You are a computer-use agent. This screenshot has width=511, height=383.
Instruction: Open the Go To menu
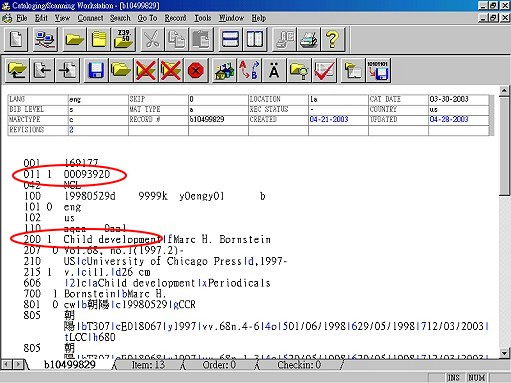(x=147, y=18)
